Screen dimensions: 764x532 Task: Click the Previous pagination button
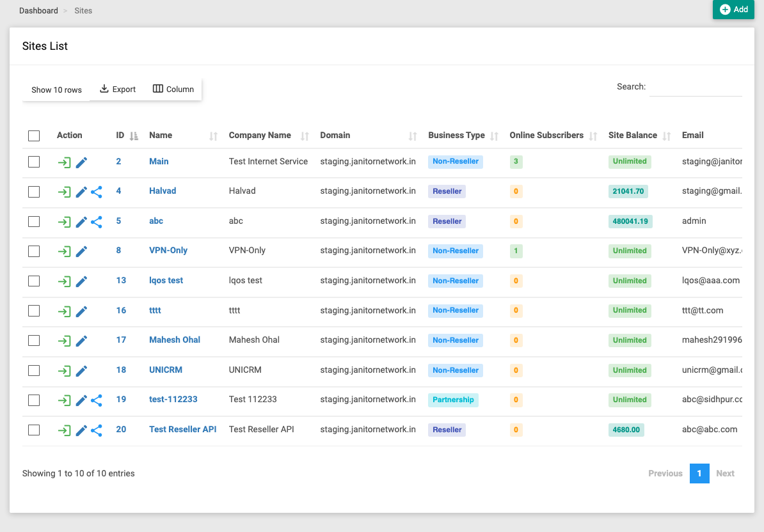665,474
